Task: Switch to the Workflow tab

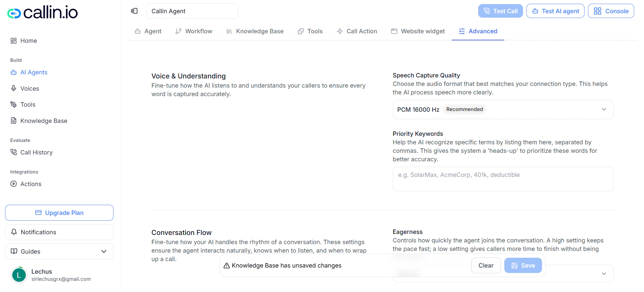Action: point(194,31)
